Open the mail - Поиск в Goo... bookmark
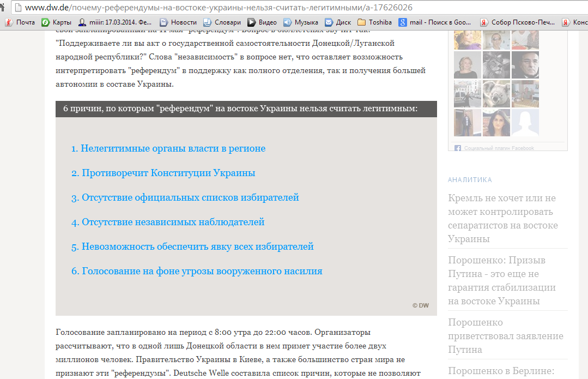 pyautogui.click(x=435, y=22)
